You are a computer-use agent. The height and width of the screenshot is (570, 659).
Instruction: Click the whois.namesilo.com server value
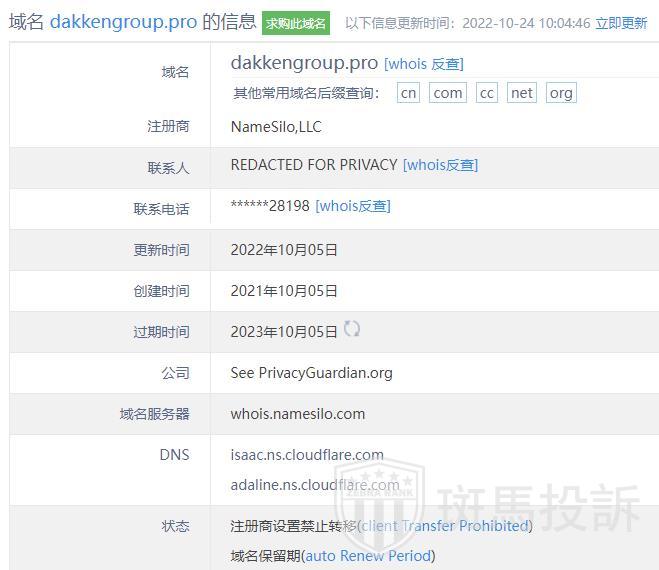(x=298, y=414)
